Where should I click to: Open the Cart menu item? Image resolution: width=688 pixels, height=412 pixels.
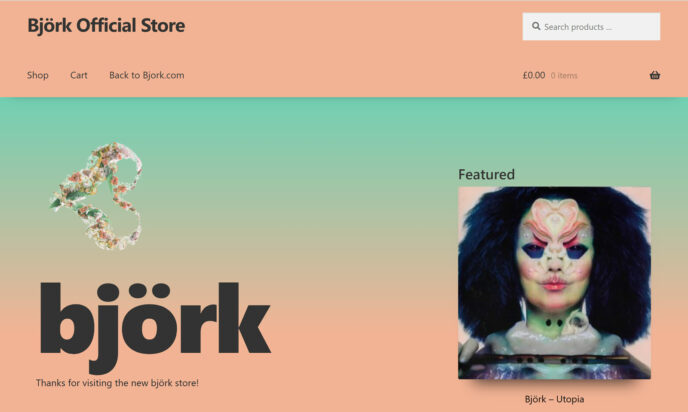tap(79, 75)
